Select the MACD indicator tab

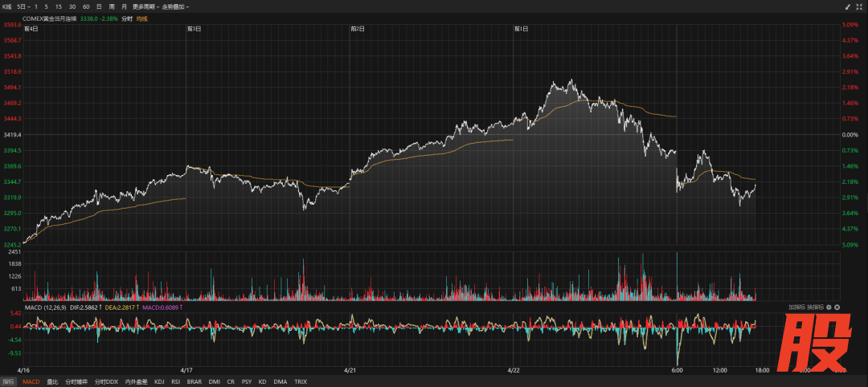point(31,382)
